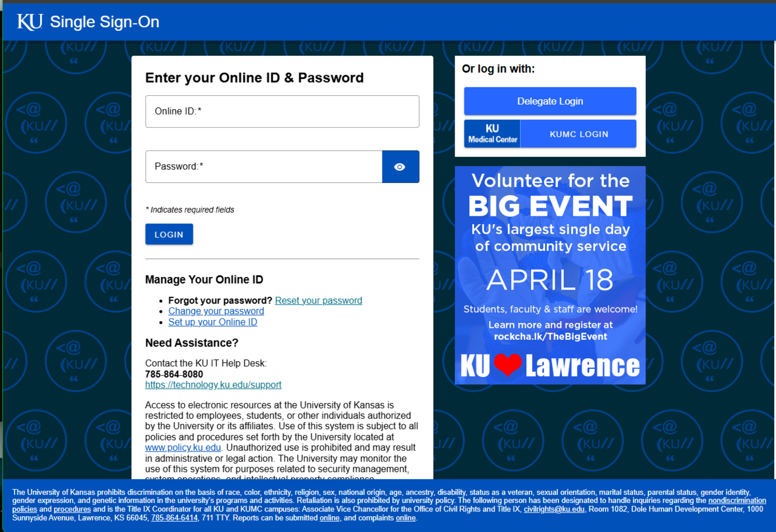Open the Reset your password link
This screenshot has width=776, height=532.
click(318, 301)
